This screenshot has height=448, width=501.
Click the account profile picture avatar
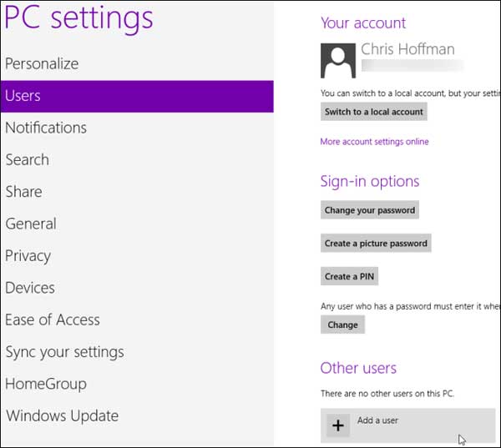pos(338,60)
